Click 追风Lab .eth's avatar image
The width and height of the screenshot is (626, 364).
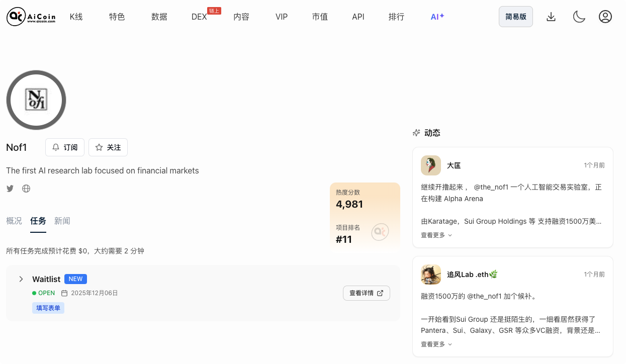431,275
